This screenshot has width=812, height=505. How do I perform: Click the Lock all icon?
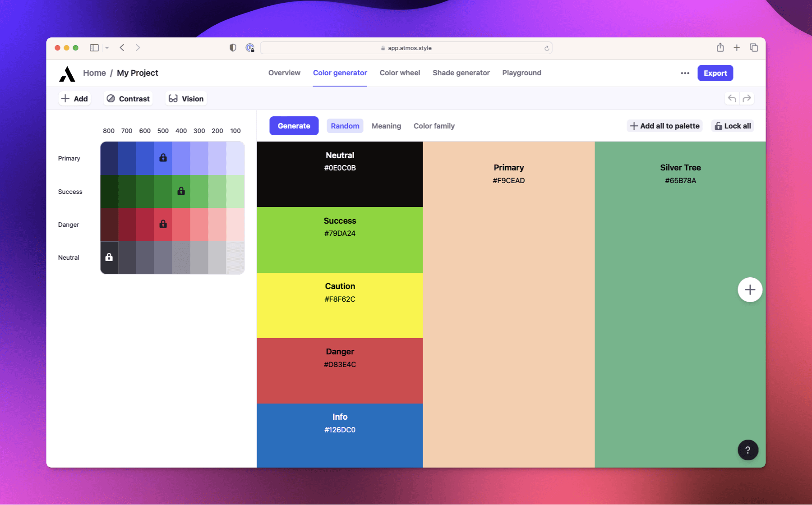(718, 126)
